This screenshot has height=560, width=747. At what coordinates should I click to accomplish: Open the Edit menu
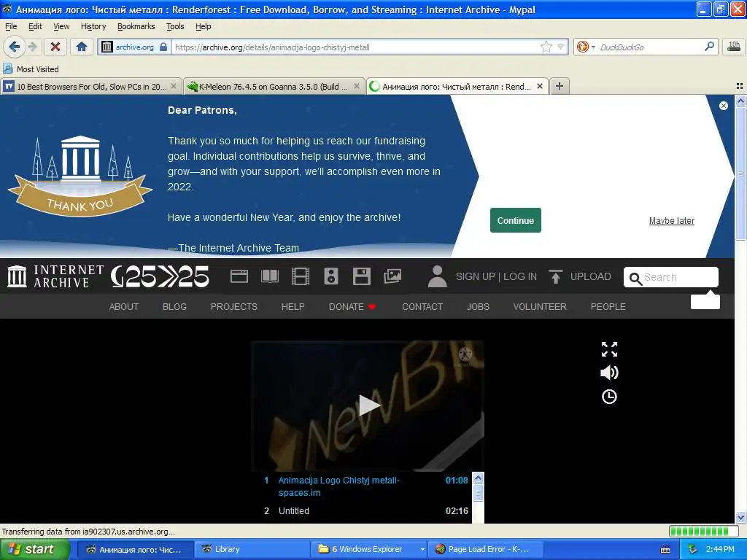tap(35, 26)
